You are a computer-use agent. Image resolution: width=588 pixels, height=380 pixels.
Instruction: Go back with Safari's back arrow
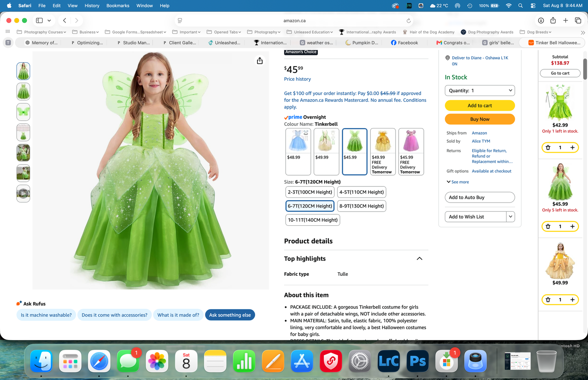[65, 20]
